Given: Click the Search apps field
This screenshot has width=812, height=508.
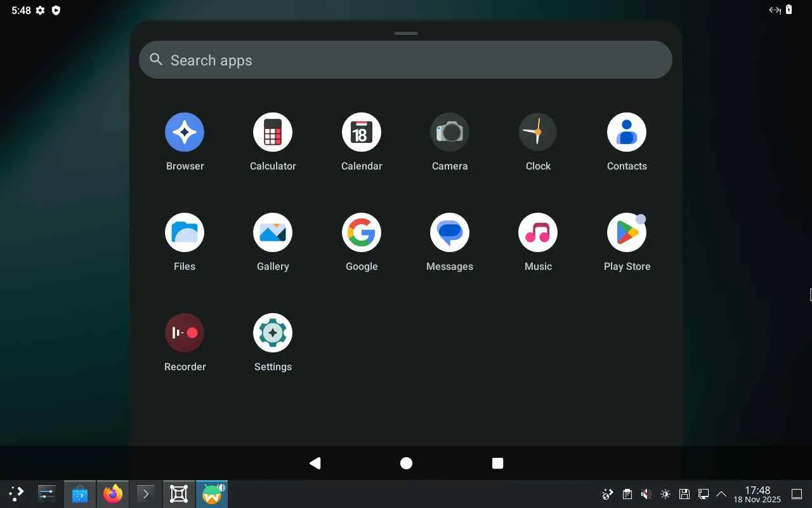Looking at the screenshot, I should pyautogui.click(x=405, y=60).
